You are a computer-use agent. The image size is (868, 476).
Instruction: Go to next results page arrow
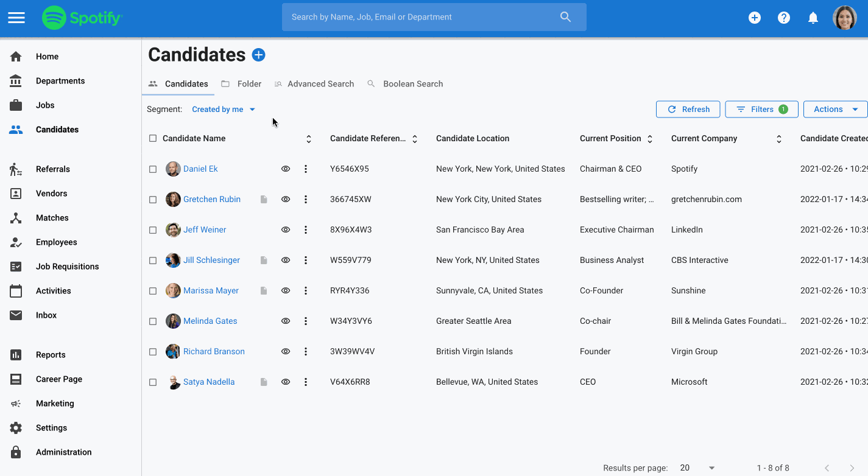852,468
